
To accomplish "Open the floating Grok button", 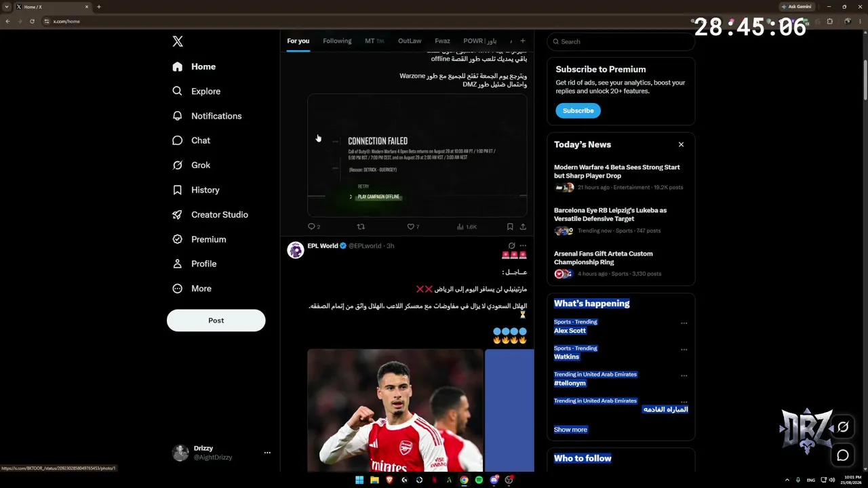I will (x=843, y=427).
